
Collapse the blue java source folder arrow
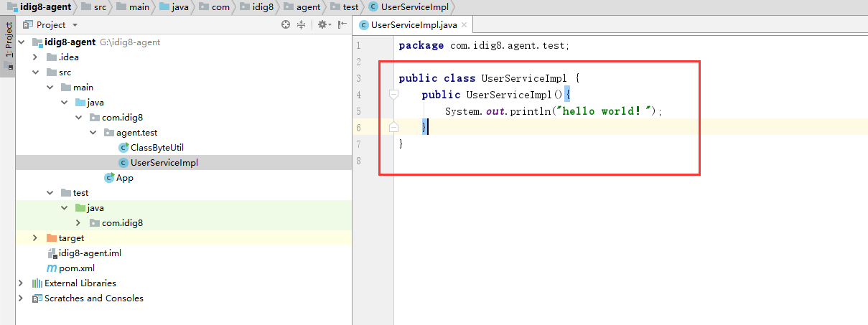click(x=64, y=103)
